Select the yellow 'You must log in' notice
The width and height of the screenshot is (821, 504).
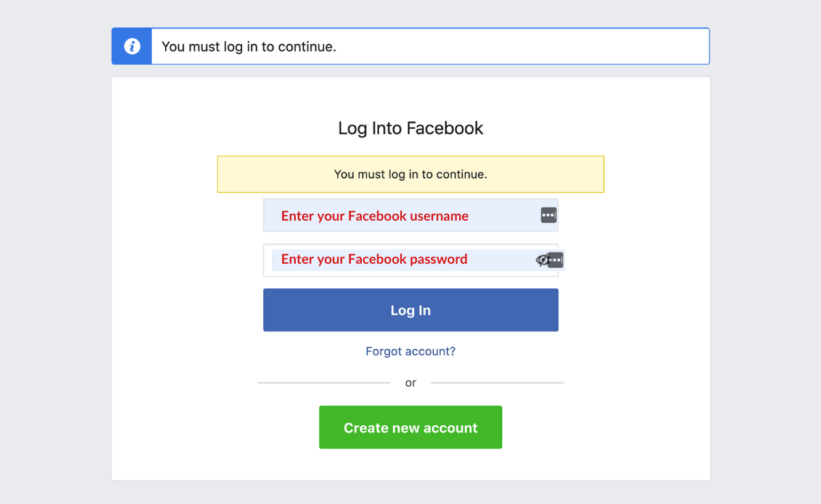(410, 174)
